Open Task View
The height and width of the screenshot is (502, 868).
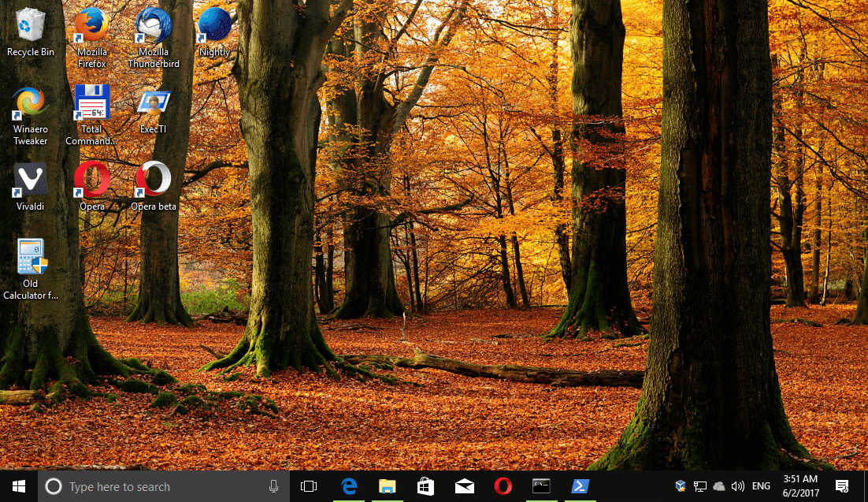309,486
